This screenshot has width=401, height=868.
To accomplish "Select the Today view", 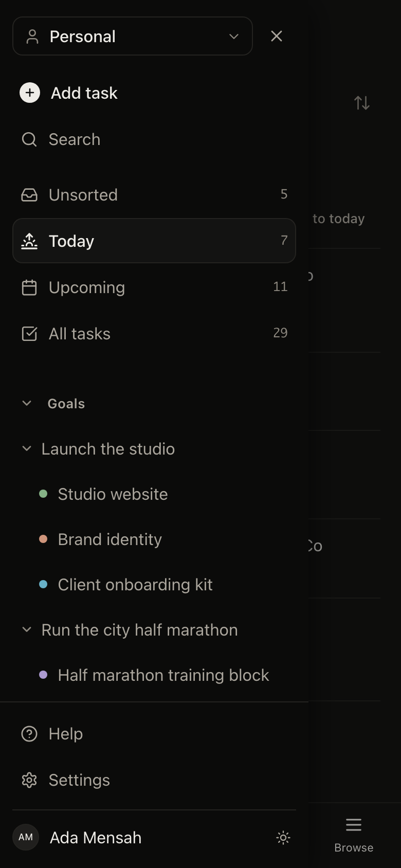I will [x=154, y=241].
